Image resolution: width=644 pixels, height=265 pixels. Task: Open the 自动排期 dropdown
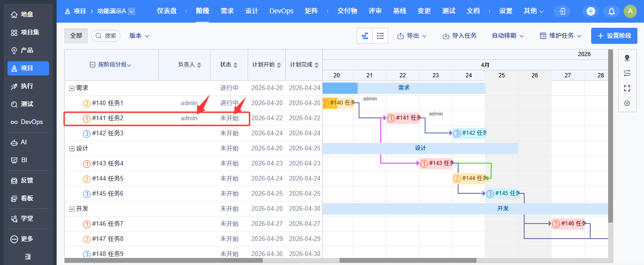(x=508, y=36)
